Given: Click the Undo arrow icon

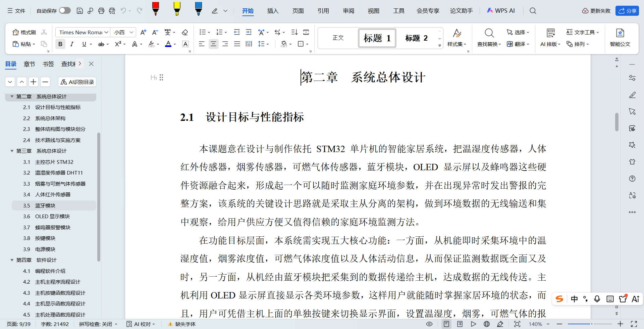Looking at the screenshot, I should pyautogui.click(x=123, y=11).
